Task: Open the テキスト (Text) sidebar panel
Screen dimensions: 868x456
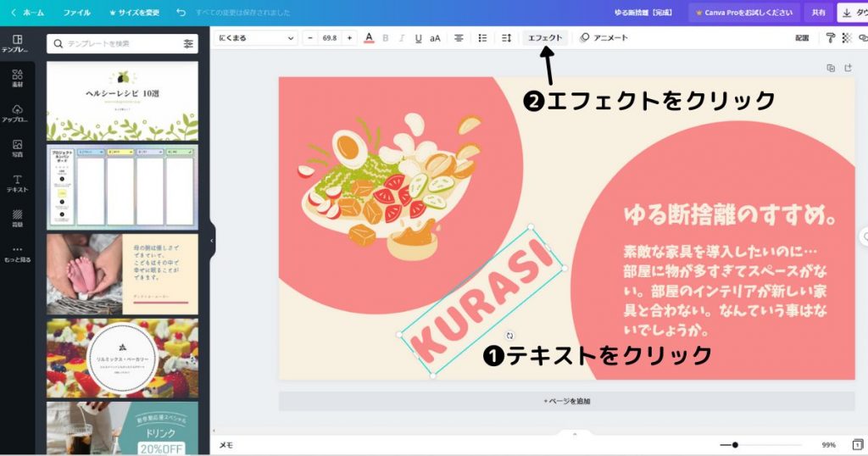Action: [17, 184]
